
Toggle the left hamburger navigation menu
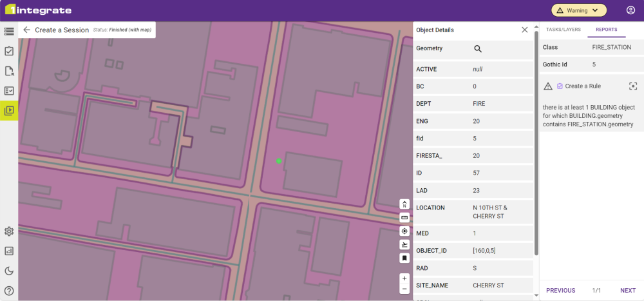click(9, 31)
